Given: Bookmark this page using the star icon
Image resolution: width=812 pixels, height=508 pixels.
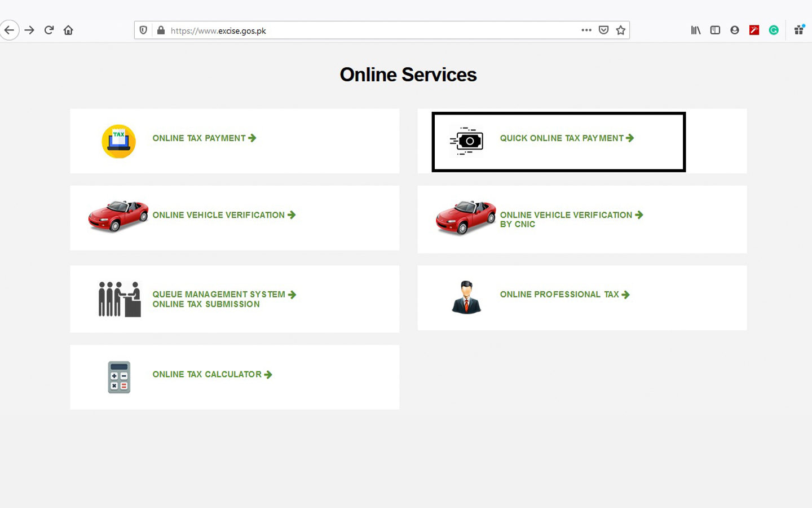Looking at the screenshot, I should pos(620,30).
